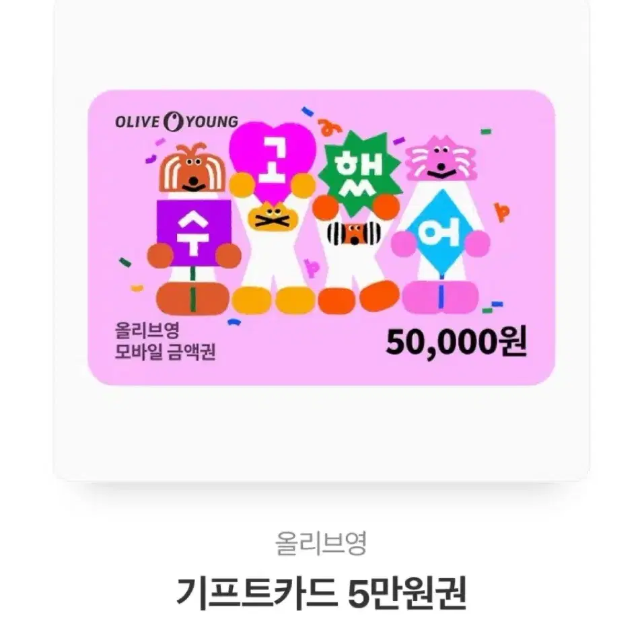
Task: Tap the purple square 수 sign
Action: (x=194, y=233)
